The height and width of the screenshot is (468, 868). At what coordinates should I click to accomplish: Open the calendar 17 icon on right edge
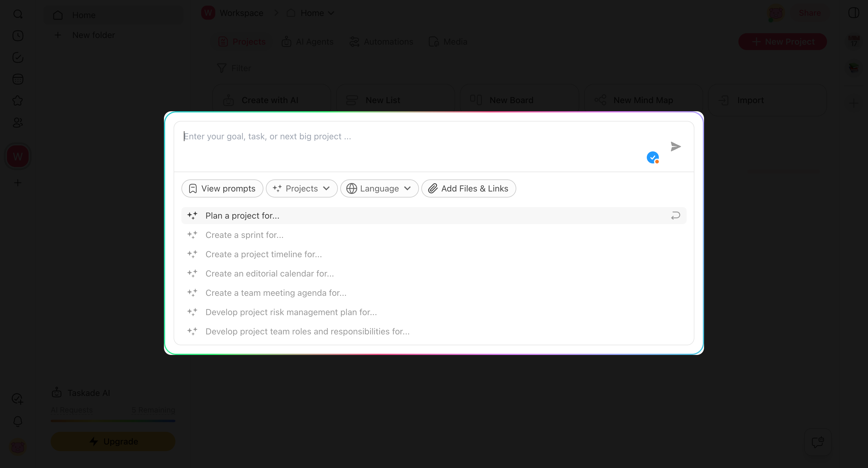[854, 42]
